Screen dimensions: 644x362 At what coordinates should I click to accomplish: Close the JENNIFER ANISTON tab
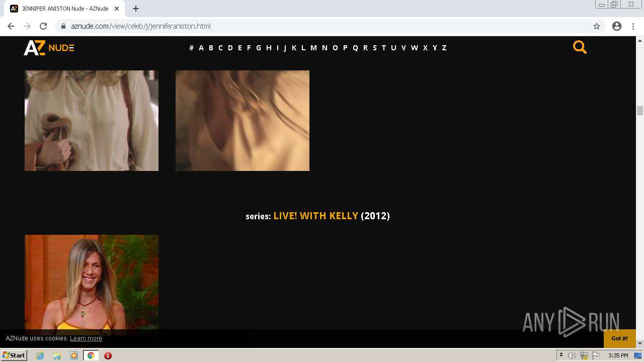117,9
